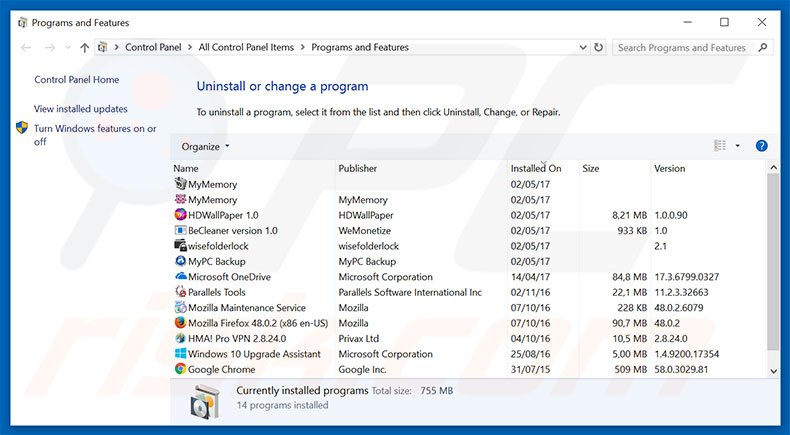This screenshot has height=435, width=790.
Task: Click the scrollbar up arrow
Action: [x=773, y=168]
